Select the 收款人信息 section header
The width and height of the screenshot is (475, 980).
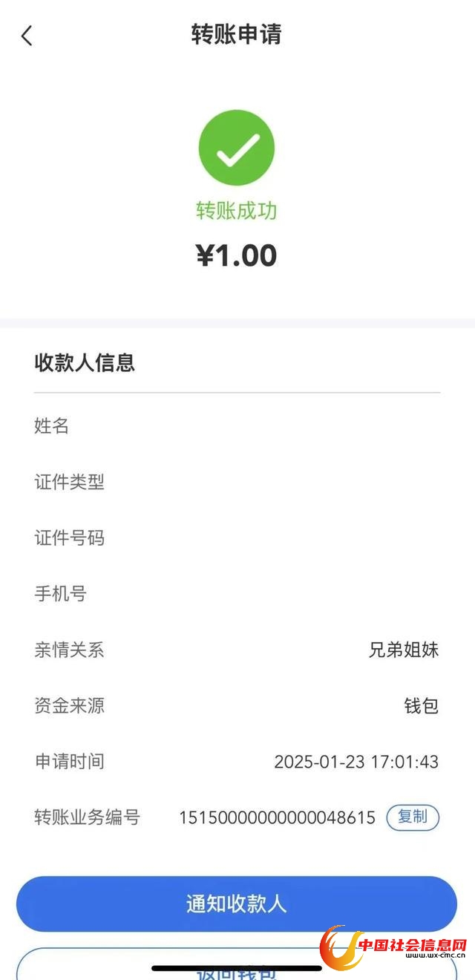tap(85, 362)
